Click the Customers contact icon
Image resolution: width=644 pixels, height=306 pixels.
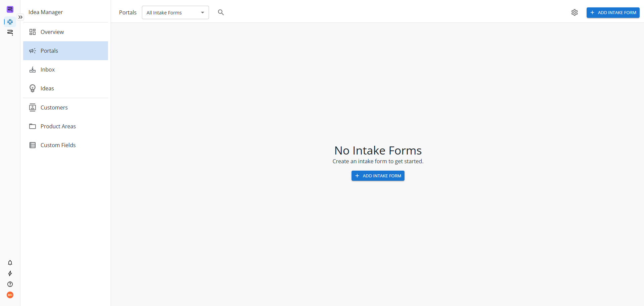point(33,107)
